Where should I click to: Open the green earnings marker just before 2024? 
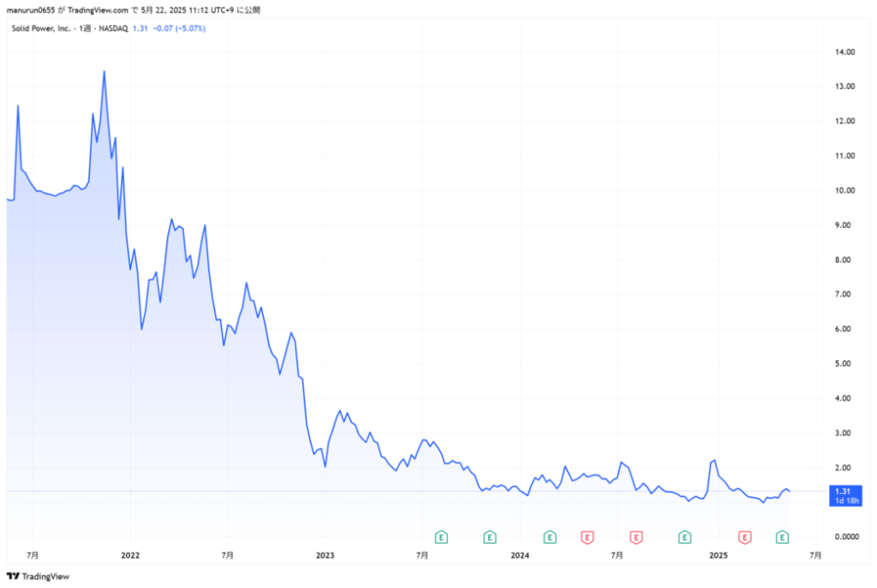[x=490, y=538]
